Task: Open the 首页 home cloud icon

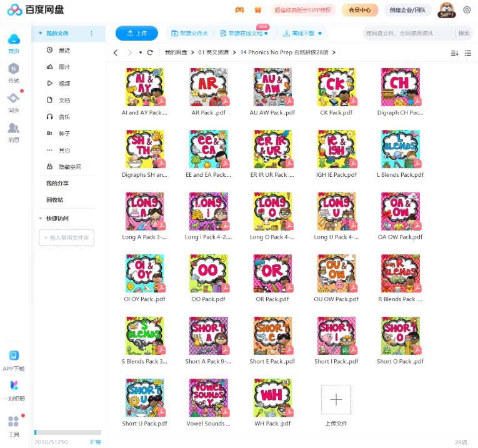Action: click(14, 39)
